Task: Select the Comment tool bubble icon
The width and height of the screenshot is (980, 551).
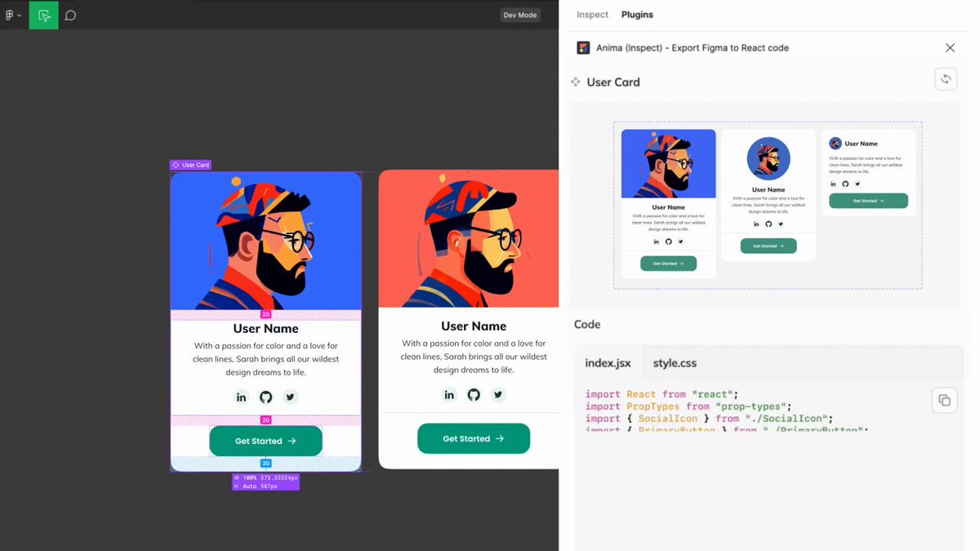Action: 71,15
